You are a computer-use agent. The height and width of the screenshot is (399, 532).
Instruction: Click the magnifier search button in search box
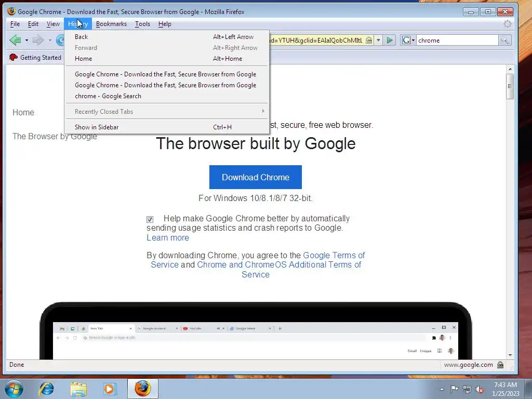click(x=504, y=41)
